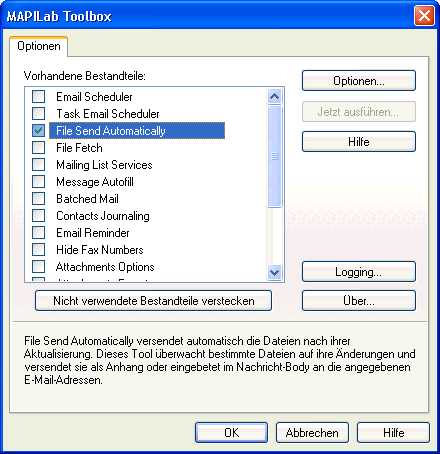Toggle the Hide Fax Numbers checkbox
440x454 pixels.
38,250
